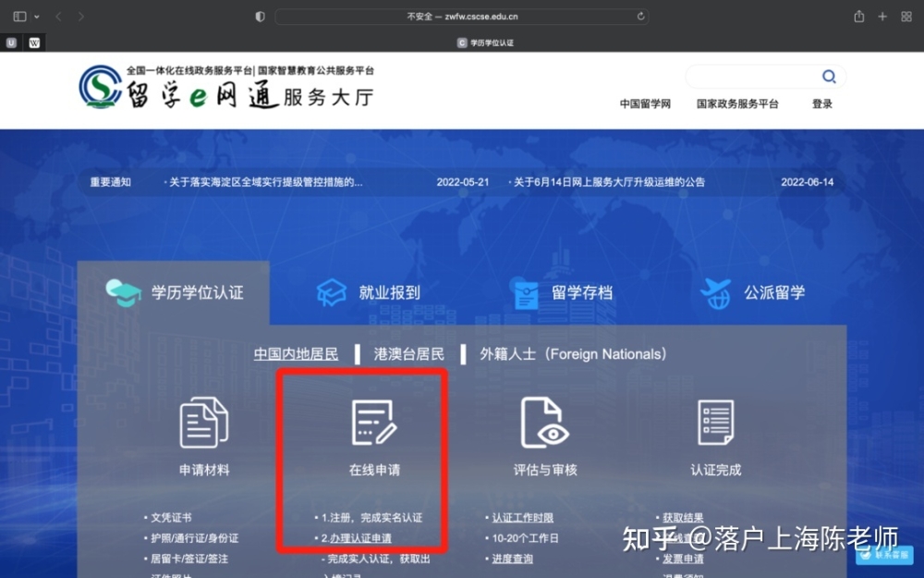This screenshot has width=924, height=578.
Task: Click the 留学e网通 site logo
Action: click(x=226, y=87)
